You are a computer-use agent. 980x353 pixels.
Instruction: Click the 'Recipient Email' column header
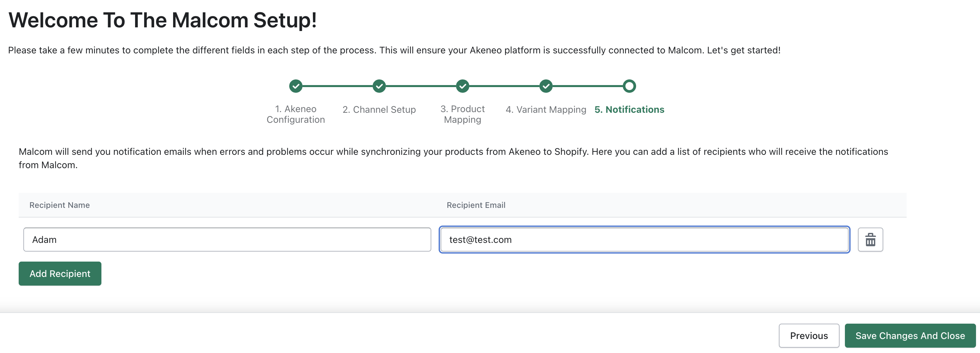tap(476, 205)
